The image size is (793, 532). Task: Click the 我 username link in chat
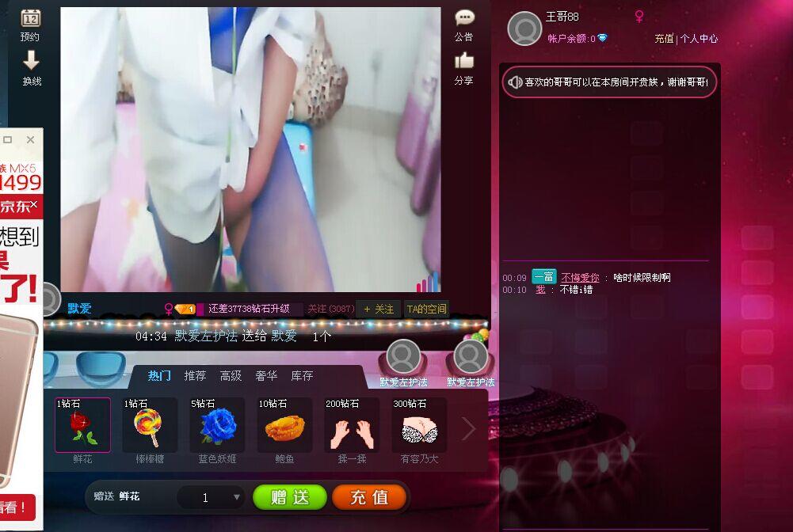pos(540,290)
